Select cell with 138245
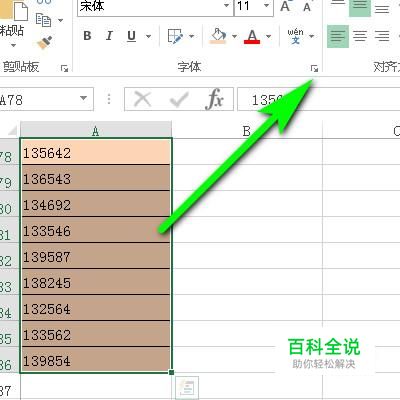 tap(96, 282)
